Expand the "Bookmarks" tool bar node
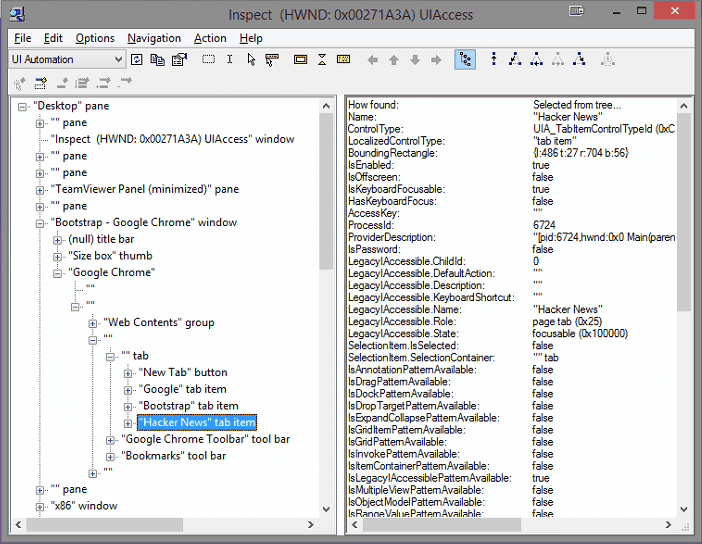 (x=110, y=456)
